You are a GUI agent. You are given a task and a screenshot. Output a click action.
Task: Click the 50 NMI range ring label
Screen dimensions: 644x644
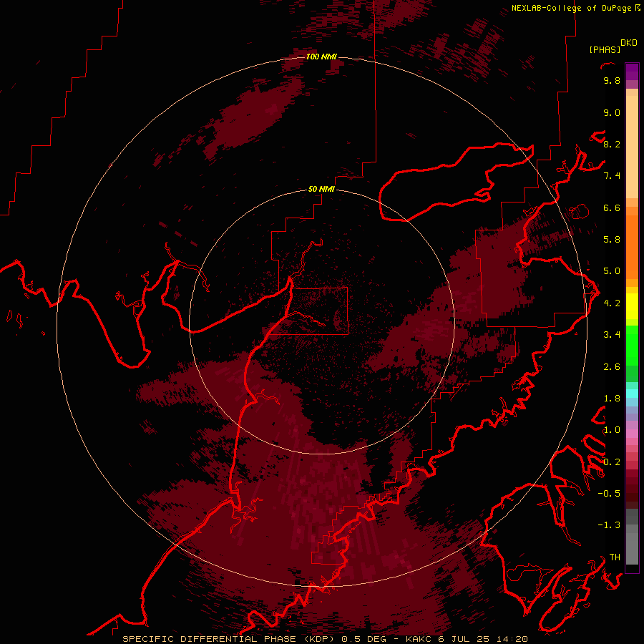click(x=321, y=189)
